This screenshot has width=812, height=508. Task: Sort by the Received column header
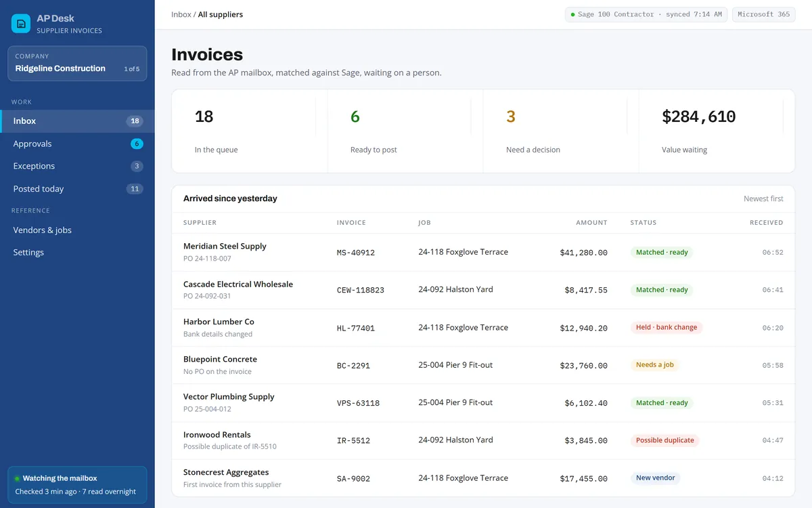[766, 223]
